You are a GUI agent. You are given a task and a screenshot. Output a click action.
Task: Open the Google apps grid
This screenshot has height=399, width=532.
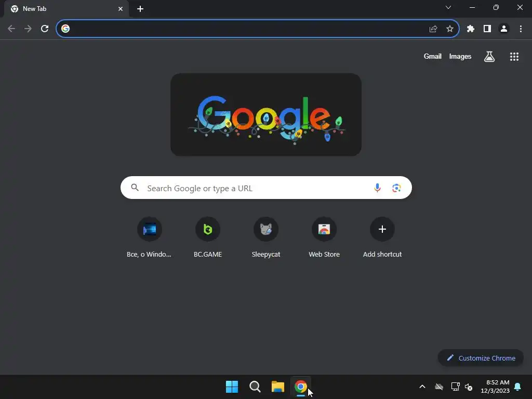tap(514, 57)
